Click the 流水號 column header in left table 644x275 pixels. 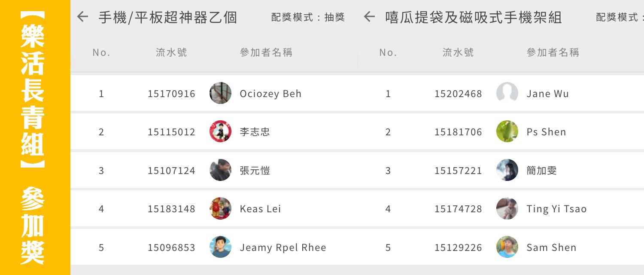171,52
